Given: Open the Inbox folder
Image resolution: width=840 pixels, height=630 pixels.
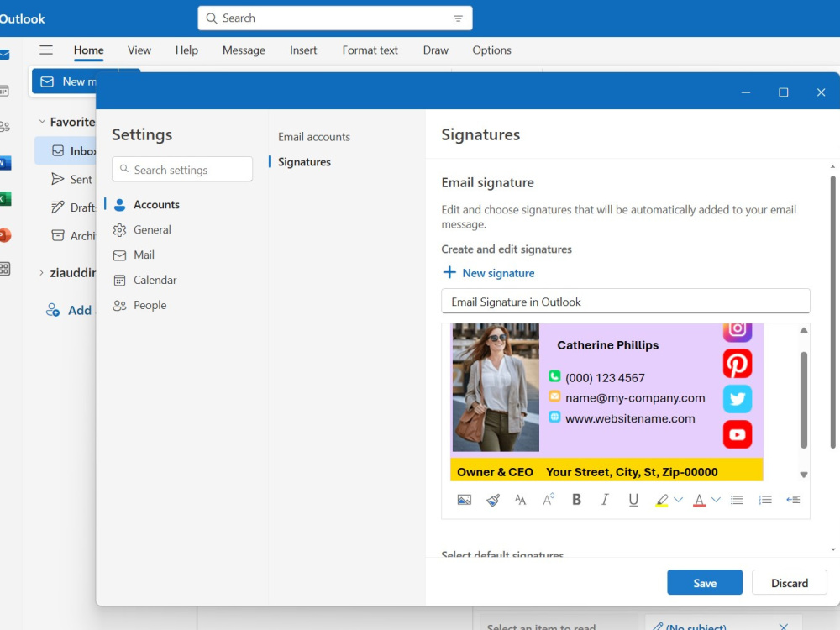Looking at the screenshot, I should [66, 150].
